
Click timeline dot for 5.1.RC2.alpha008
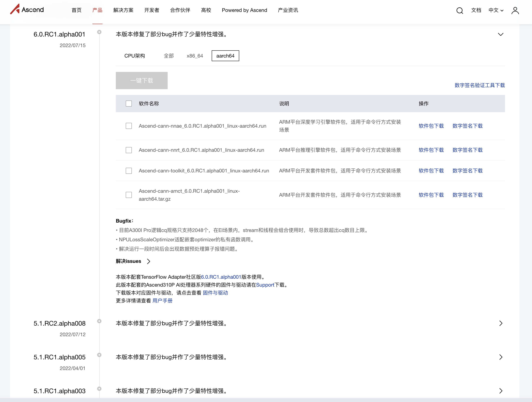click(99, 321)
